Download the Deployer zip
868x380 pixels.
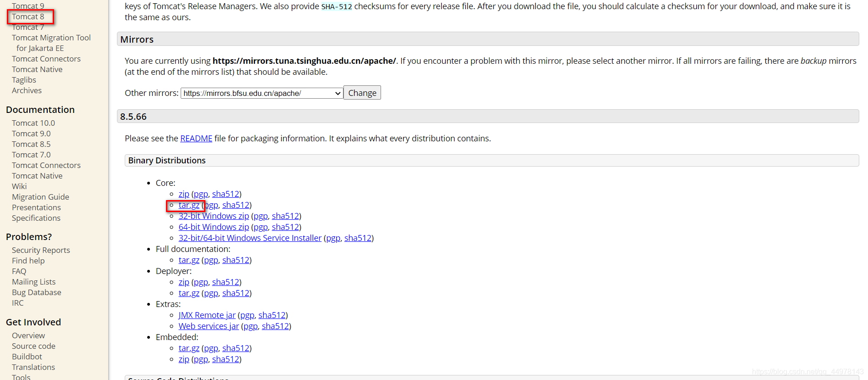coord(184,282)
